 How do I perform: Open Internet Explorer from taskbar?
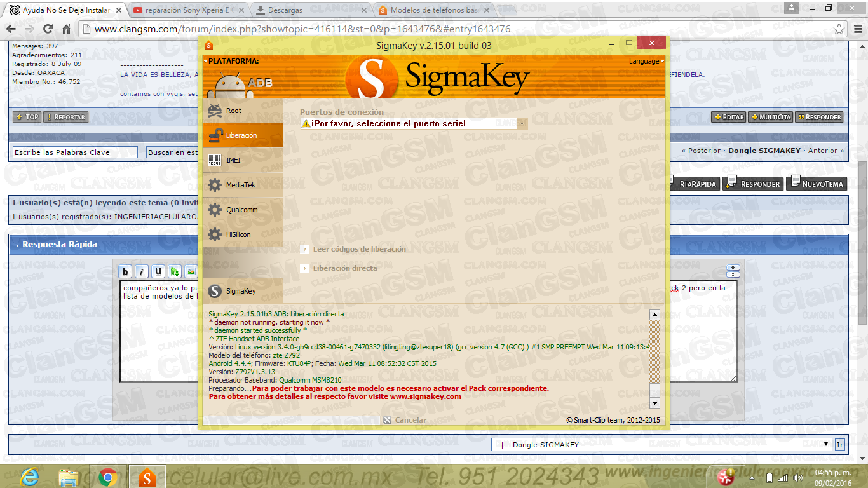(x=29, y=477)
